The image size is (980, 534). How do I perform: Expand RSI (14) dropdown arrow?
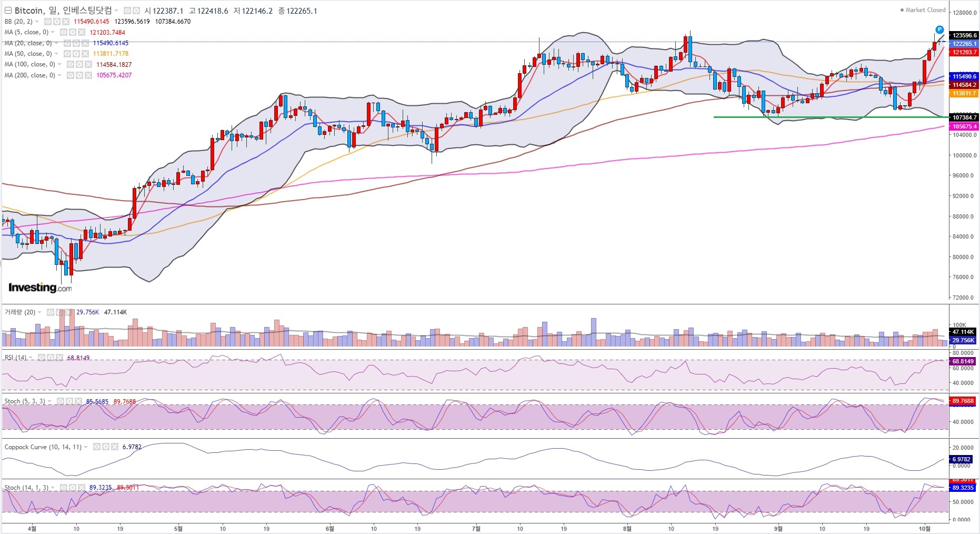tap(31, 358)
